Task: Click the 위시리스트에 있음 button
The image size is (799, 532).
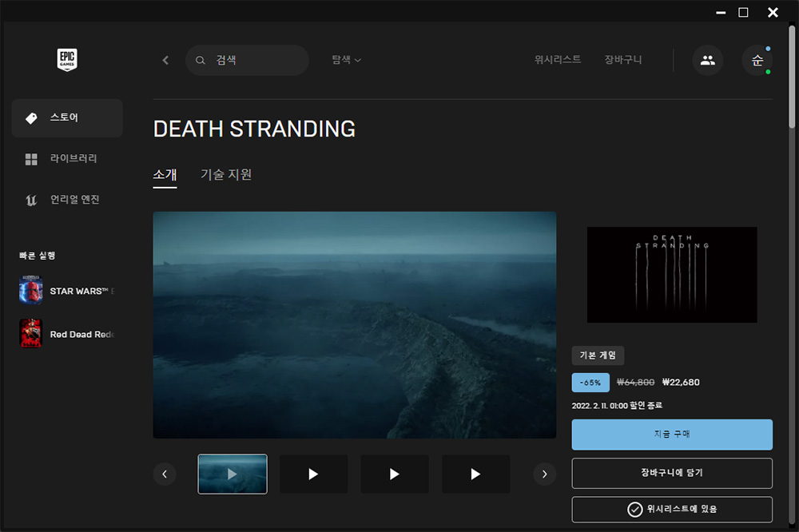Action: (x=672, y=509)
